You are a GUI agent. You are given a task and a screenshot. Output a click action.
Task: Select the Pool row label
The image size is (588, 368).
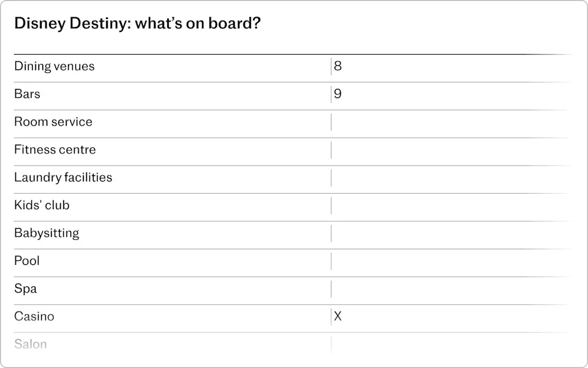(27, 261)
